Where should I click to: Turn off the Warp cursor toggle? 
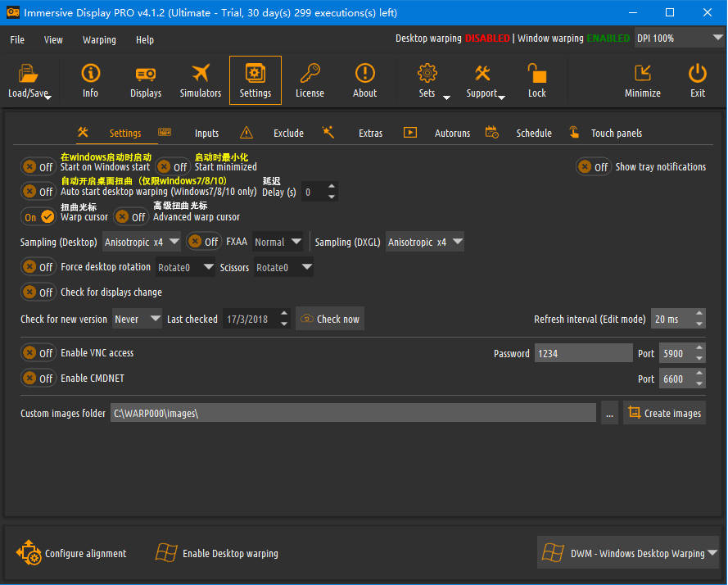(x=38, y=217)
